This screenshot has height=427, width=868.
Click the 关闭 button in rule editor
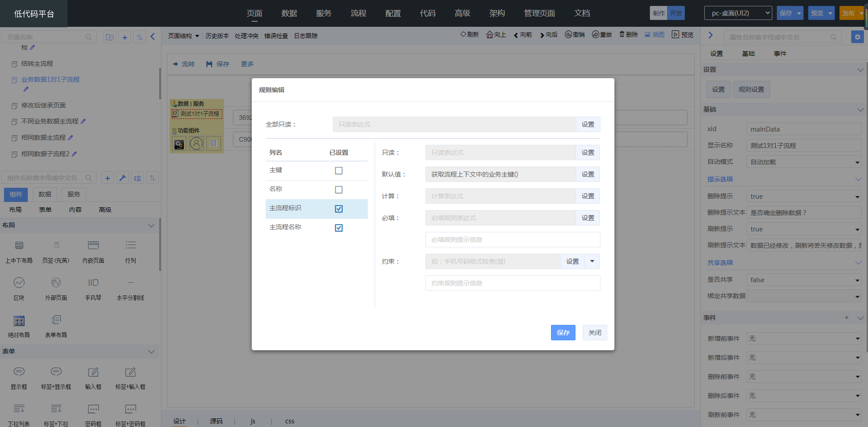click(x=595, y=333)
